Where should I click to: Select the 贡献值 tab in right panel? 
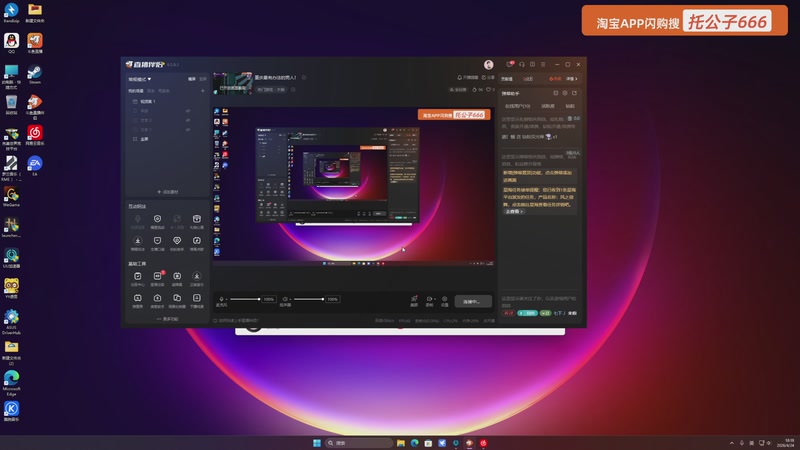point(507,79)
